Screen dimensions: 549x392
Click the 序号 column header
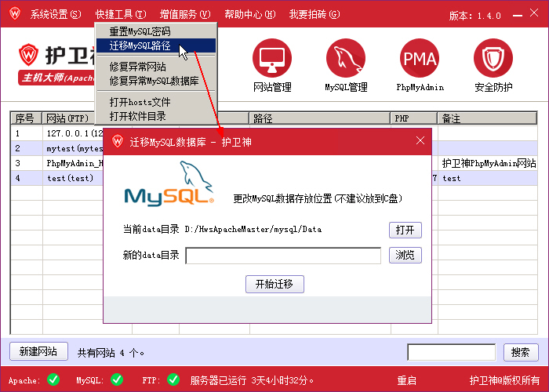[x=27, y=118]
